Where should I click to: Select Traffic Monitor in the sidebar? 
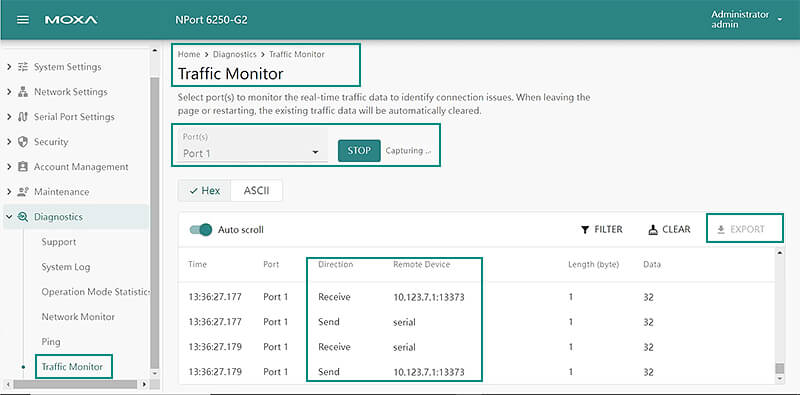(72, 366)
